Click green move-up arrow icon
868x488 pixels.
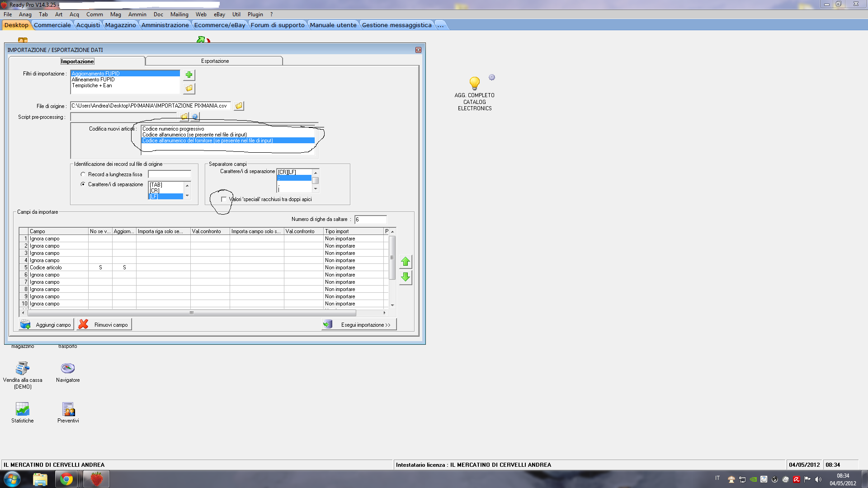[406, 262]
